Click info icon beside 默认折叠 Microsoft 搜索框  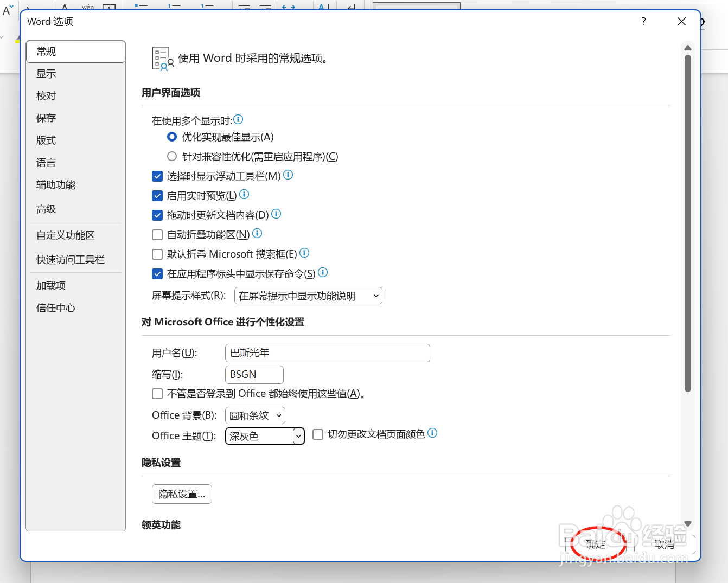[304, 253]
